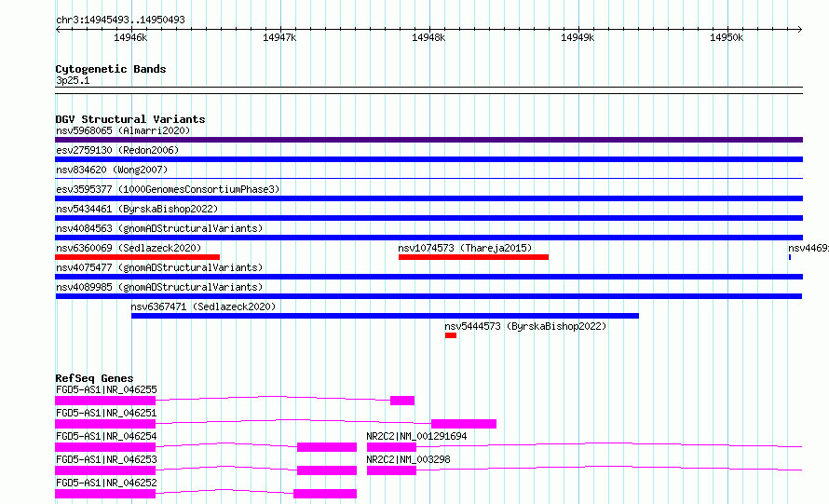The image size is (829, 504).
Task: Select the nsv5968065 (Almarri2020) label
Action: click(x=123, y=130)
